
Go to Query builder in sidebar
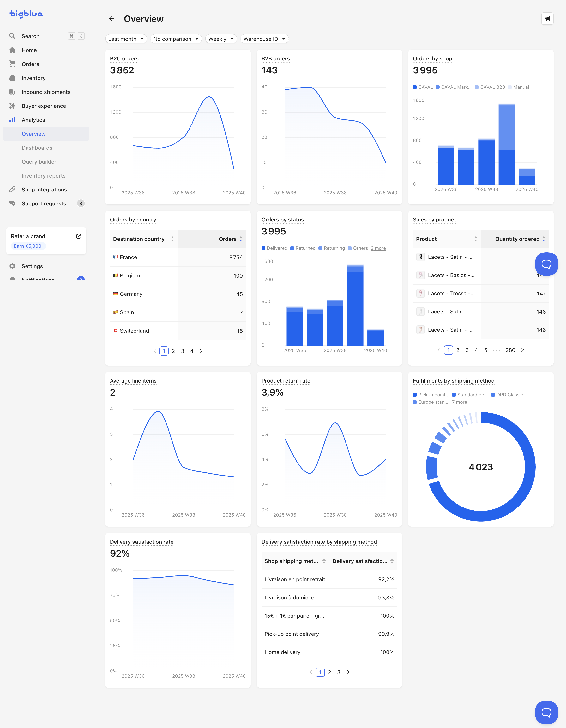click(x=39, y=162)
